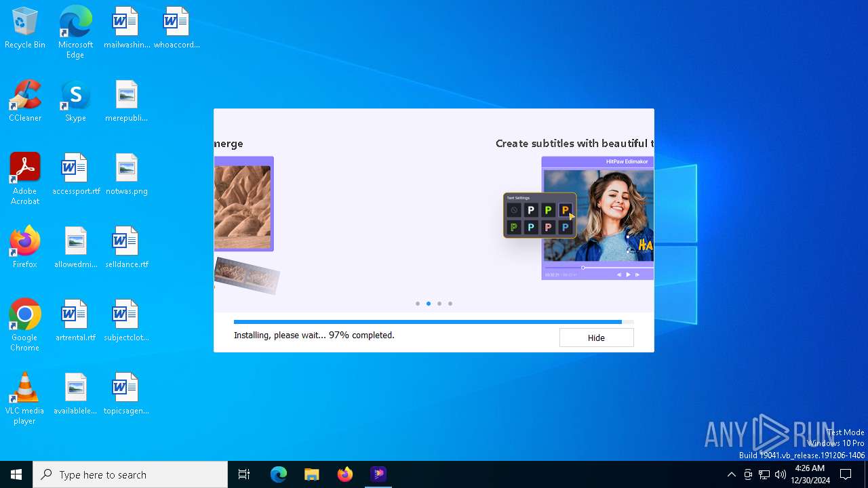The width and height of the screenshot is (868, 488).
Task: Select notwas.png file icon
Action: point(126,175)
